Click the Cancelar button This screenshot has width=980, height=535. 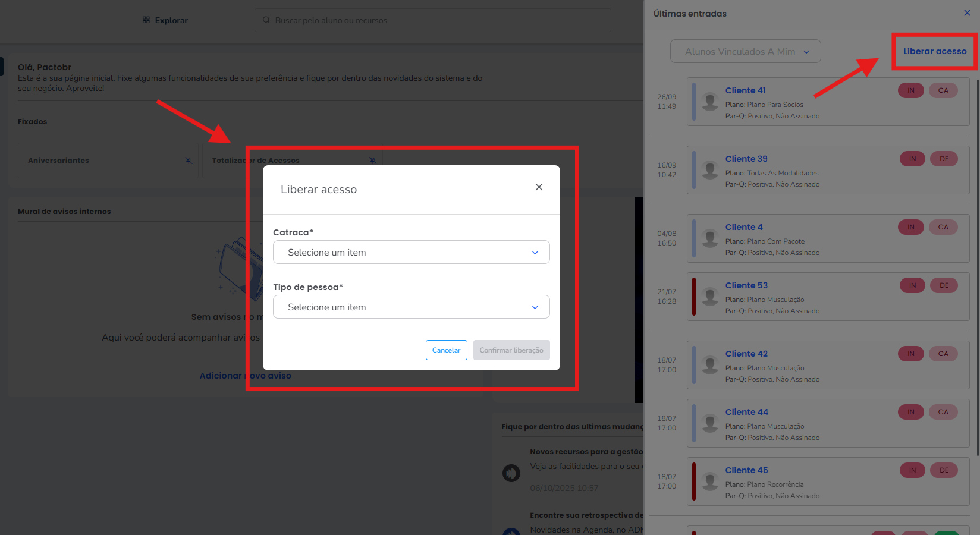pos(446,350)
